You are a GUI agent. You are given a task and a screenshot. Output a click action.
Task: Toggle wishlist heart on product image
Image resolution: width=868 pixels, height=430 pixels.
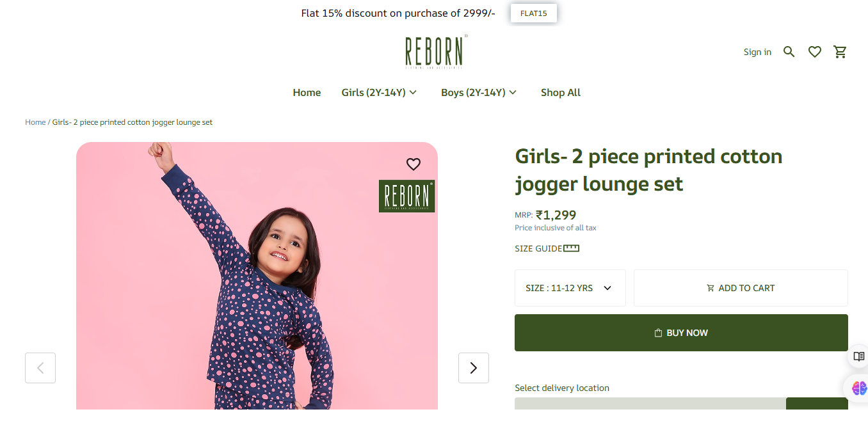(x=414, y=164)
